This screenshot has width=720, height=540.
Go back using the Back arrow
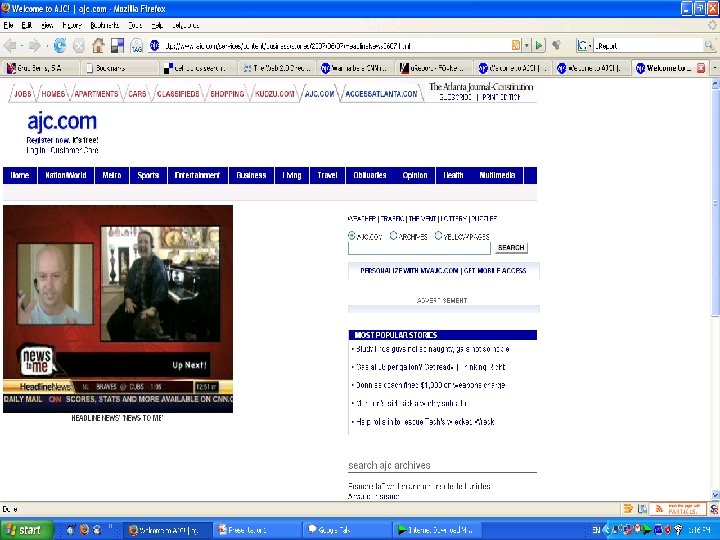point(10,45)
